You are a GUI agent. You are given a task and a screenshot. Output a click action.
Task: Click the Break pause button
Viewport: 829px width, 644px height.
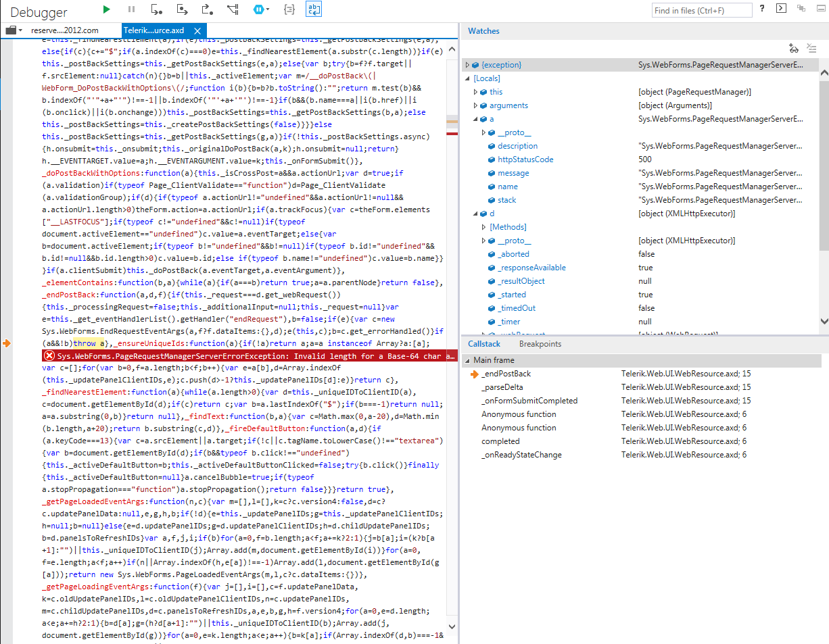point(131,9)
